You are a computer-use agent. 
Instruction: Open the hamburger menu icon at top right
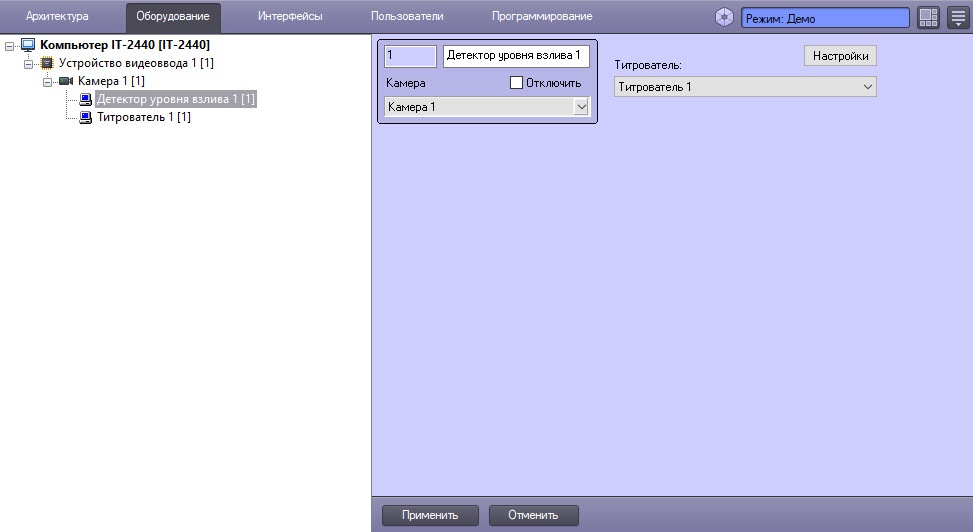pyautogui.click(x=958, y=17)
